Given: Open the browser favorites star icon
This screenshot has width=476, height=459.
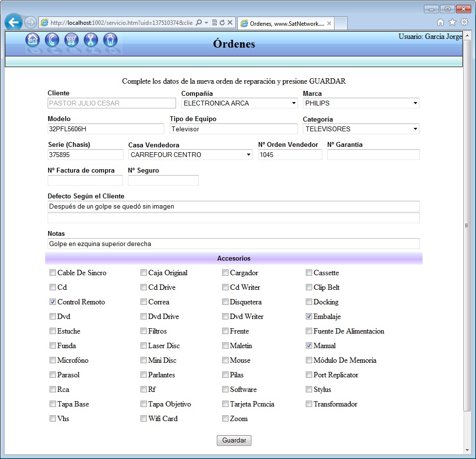Looking at the screenshot, I should 452,22.
